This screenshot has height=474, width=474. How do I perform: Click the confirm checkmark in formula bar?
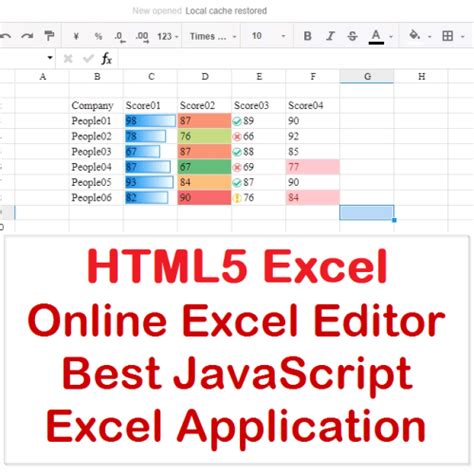point(88,59)
